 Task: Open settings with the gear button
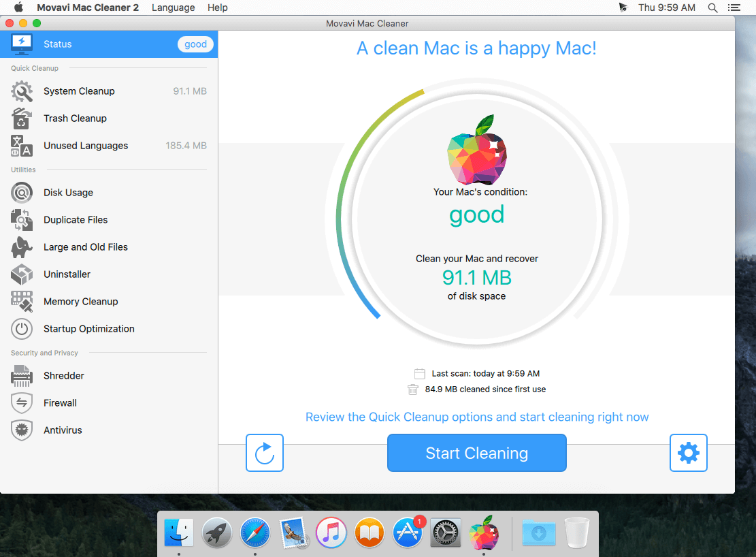689,453
